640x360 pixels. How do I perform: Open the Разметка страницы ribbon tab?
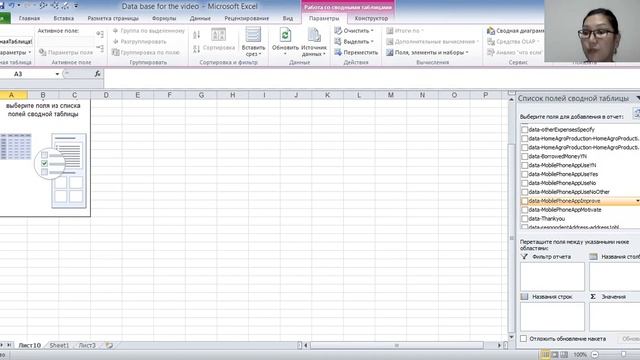[x=113, y=18]
